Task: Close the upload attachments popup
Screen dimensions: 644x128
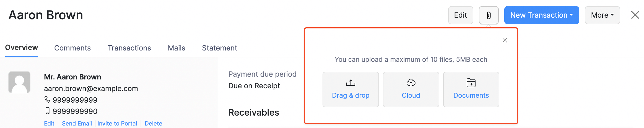Action: [x=505, y=40]
